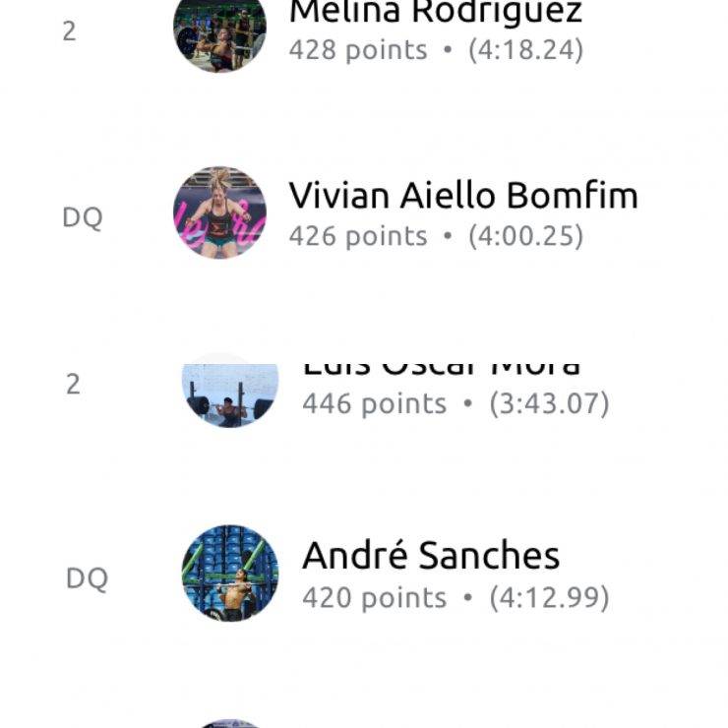
Task: Open Vivian Aiello Bomfim name link
Action: point(463,196)
